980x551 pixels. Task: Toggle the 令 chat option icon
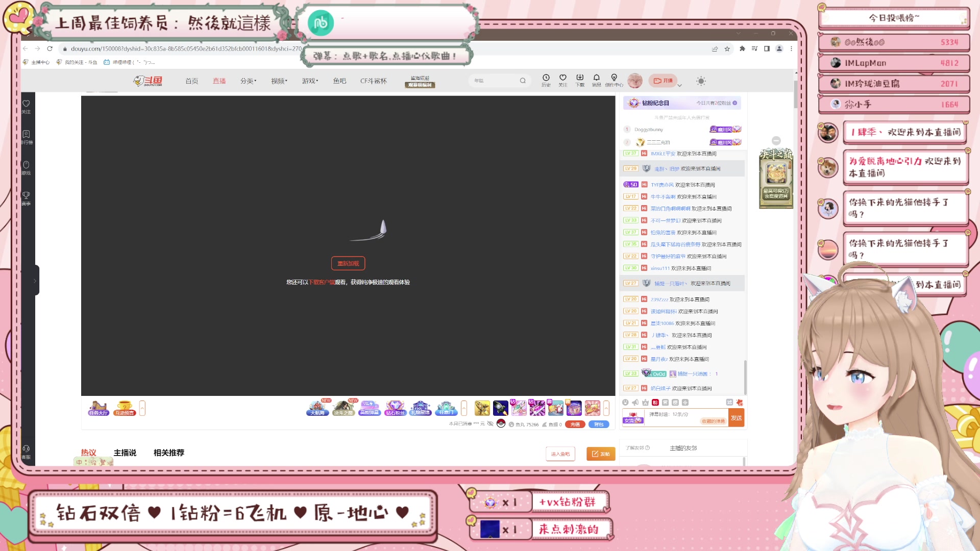(x=685, y=403)
